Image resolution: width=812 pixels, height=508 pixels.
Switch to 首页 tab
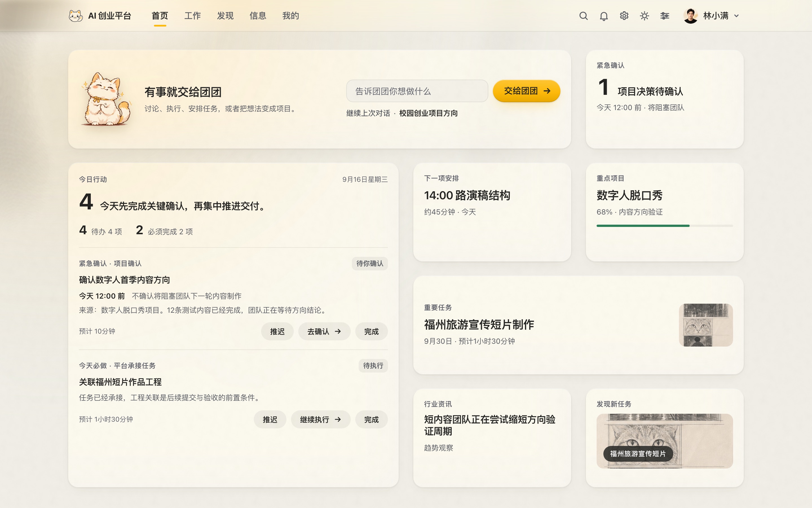160,16
